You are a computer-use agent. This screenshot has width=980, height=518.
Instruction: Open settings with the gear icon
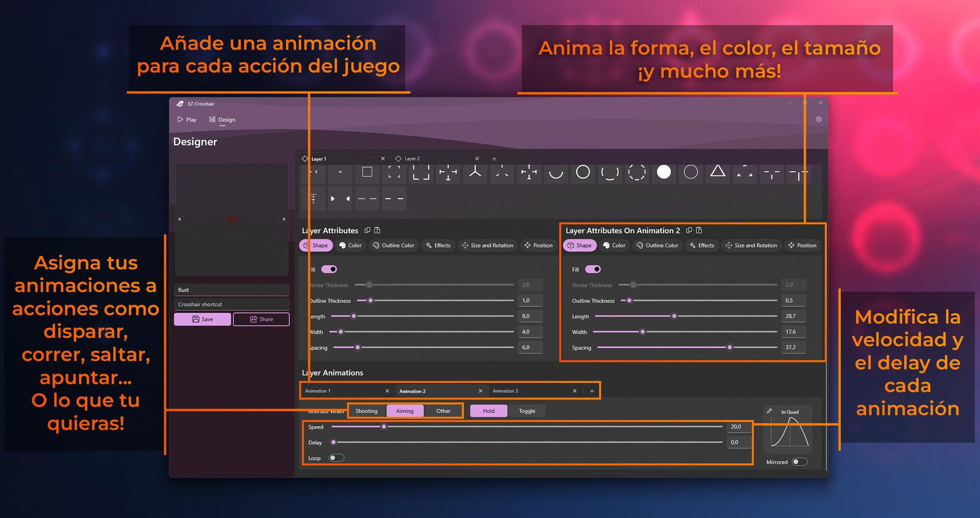tap(819, 119)
